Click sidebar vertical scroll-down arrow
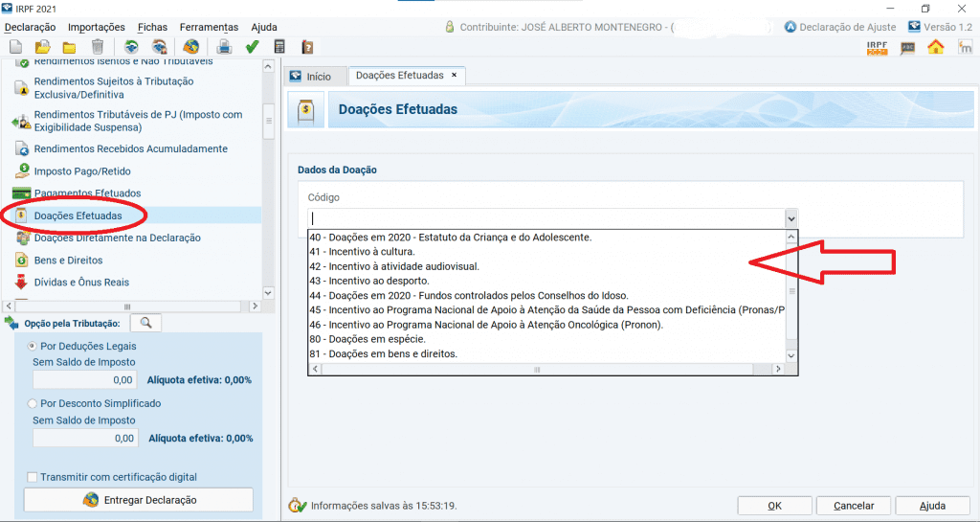Image resolution: width=980 pixels, height=522 pixels. [268, 292]
